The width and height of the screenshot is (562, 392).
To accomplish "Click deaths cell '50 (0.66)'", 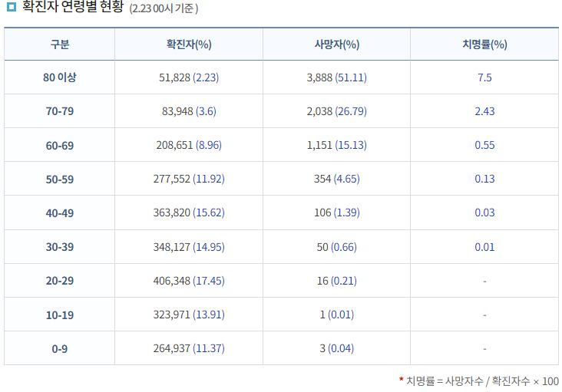I will [x=336, y=247].
